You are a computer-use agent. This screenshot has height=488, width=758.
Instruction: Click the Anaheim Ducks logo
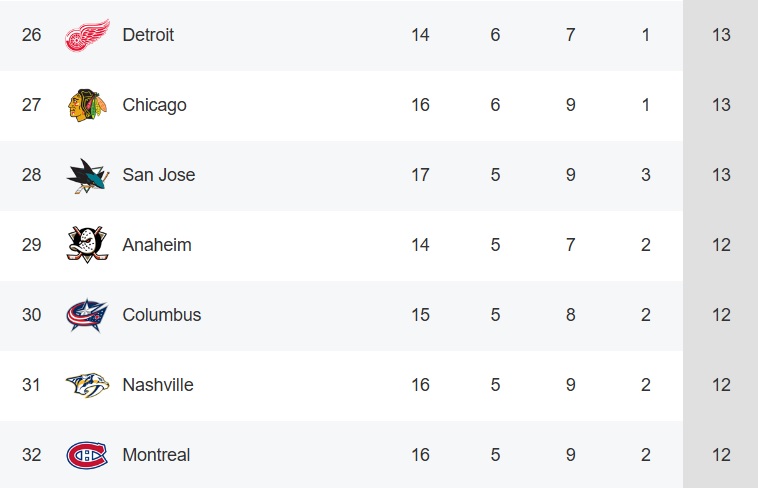pyautogui.click(x=87, y=245)
